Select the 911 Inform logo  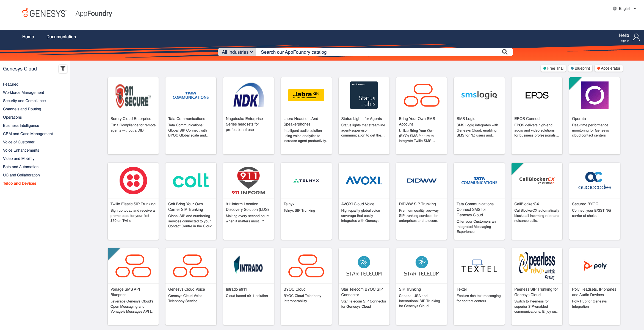(x=248, y=181)
